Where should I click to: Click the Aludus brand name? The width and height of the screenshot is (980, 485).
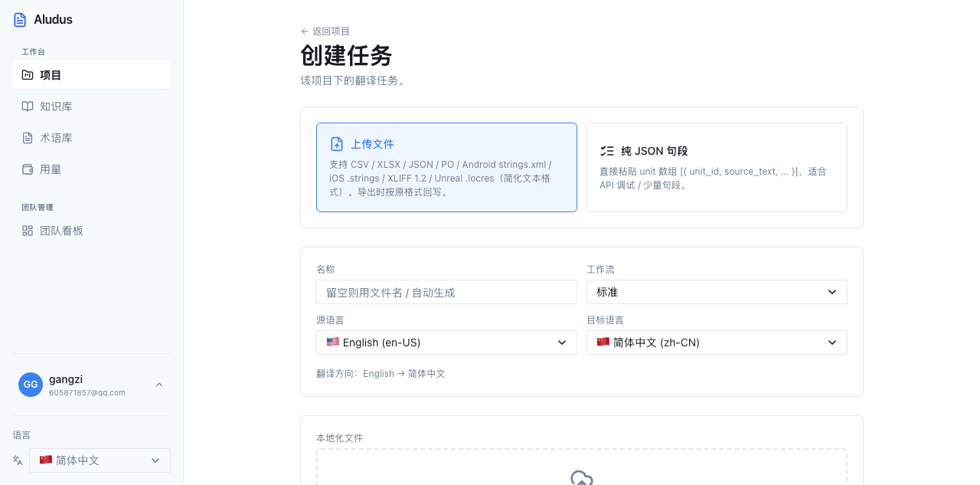click(x=53, y=20)
